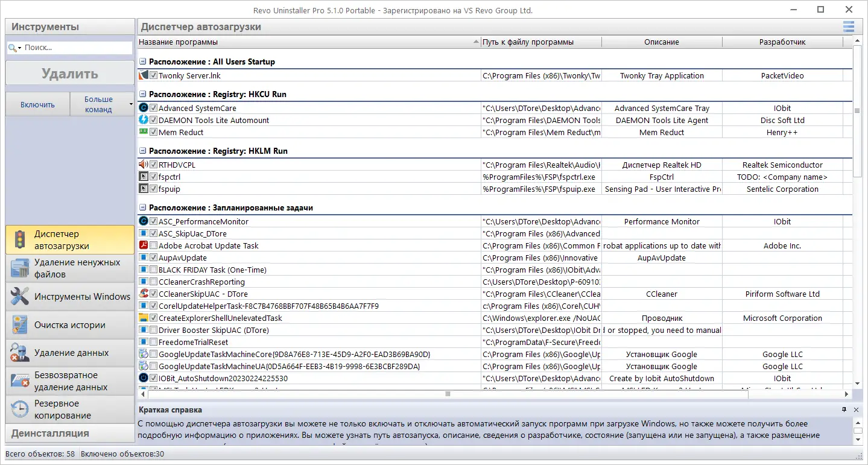Screen dimensions: 868x465
Task: Collapse the Registry: HKCU Run group
Action: tap(143, 94)
